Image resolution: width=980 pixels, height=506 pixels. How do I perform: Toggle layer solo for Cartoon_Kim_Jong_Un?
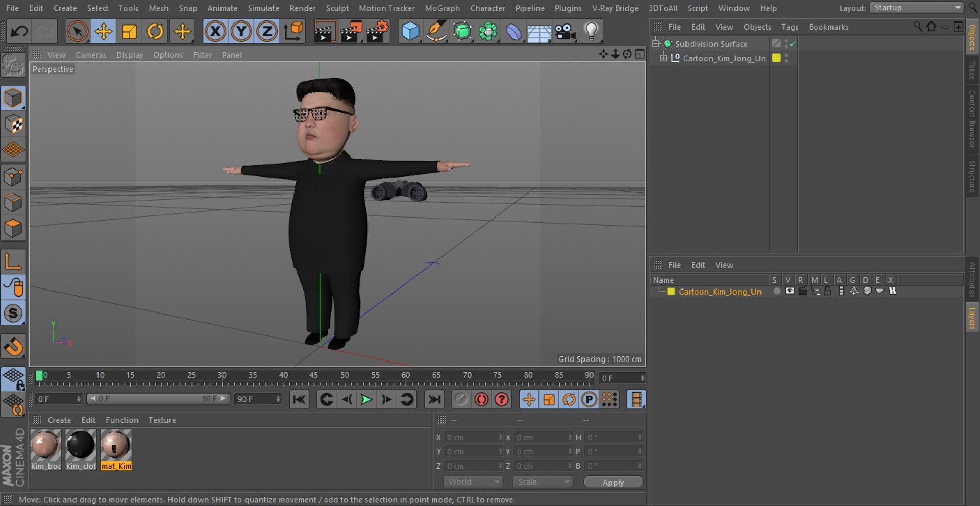pyautogui.click(x=777, y=291)
